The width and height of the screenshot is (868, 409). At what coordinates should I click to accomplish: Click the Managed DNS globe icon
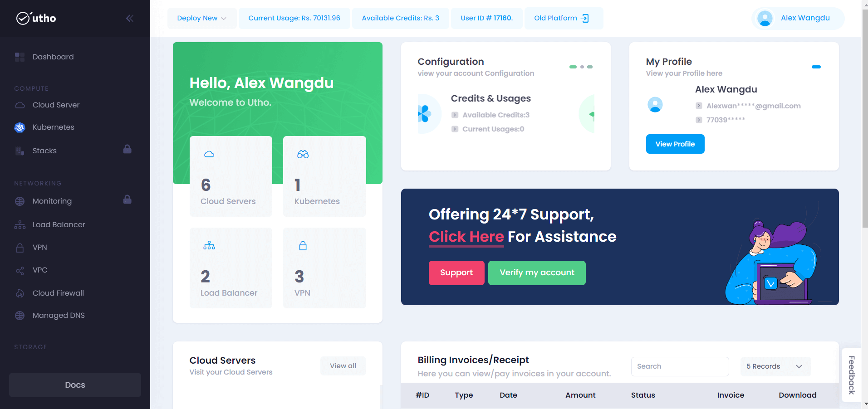(20, 316)
